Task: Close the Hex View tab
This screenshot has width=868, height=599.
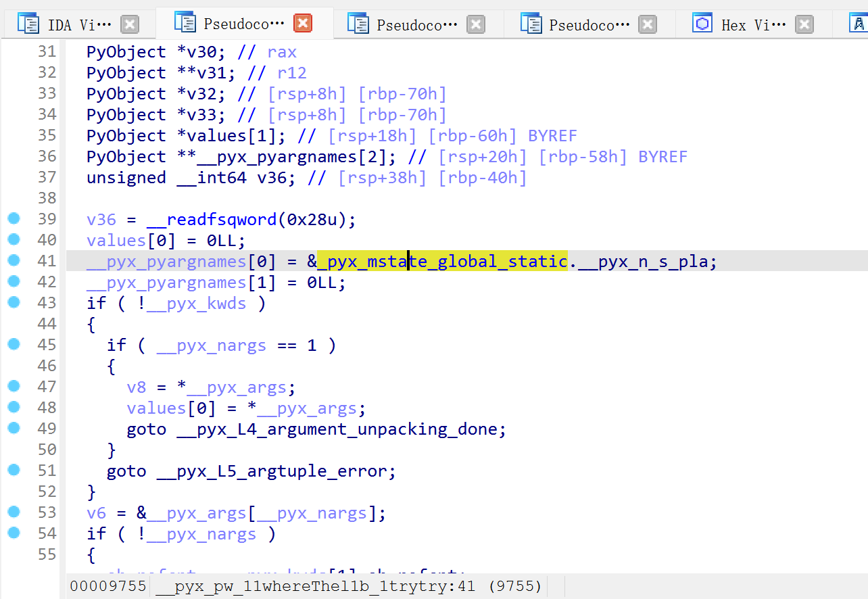Action: pyautogui.click(x=804, y=25)
